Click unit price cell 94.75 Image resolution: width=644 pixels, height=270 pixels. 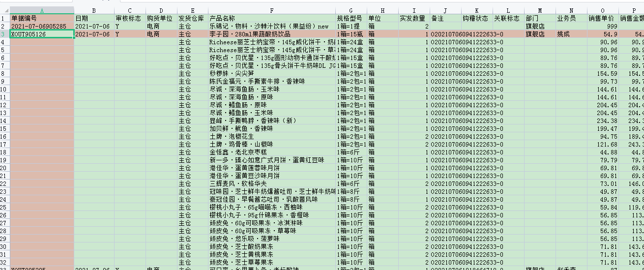(x=603, y=136)
